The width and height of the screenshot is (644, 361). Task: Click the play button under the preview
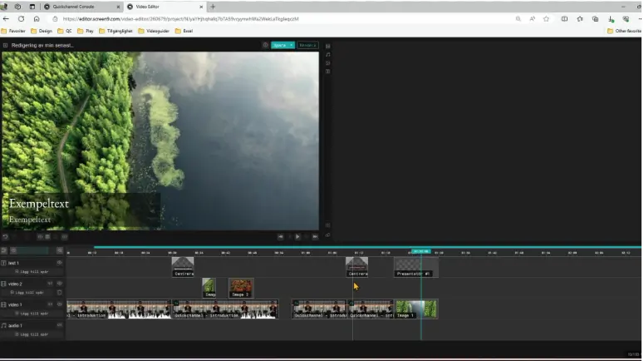(298, 237)
